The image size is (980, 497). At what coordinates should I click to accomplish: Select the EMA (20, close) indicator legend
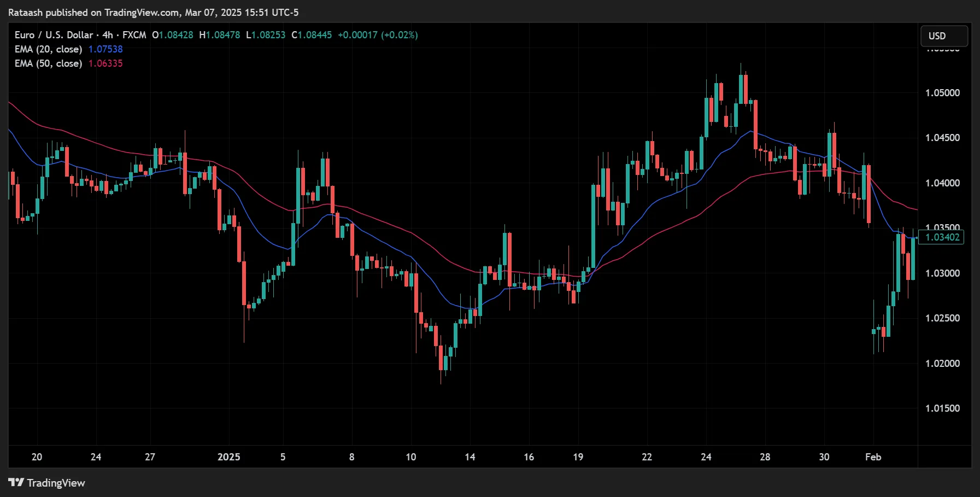point(49,49)
